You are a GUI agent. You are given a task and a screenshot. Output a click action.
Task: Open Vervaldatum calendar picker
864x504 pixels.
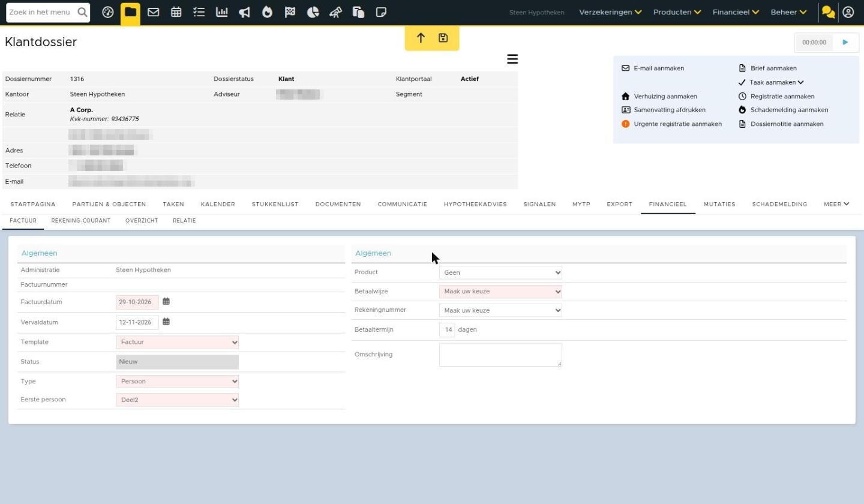[166, 322]
